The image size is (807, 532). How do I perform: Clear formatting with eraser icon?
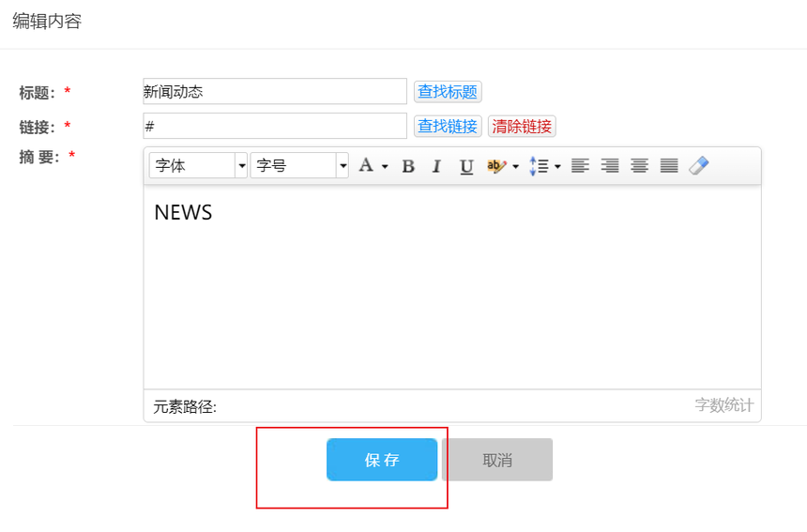tap(699, 166)
